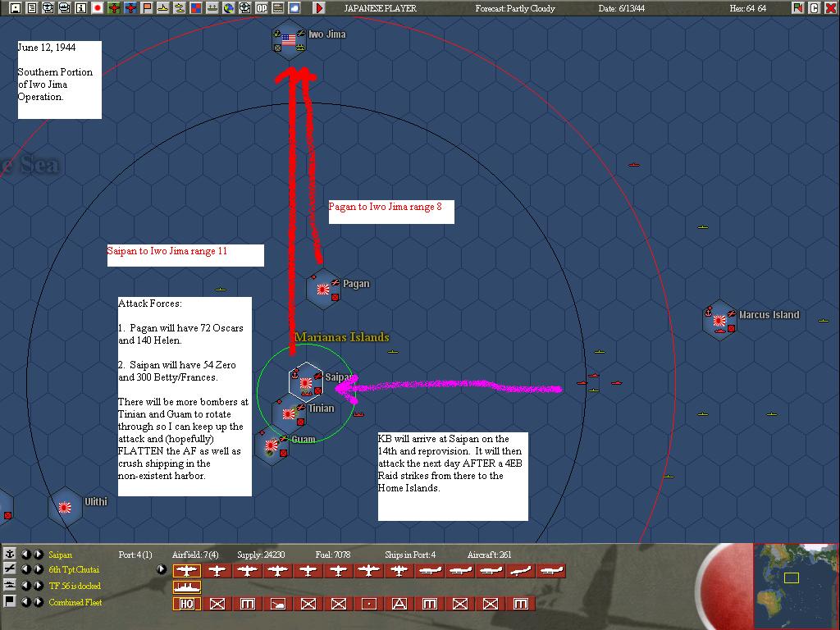Click the TF 56 is docked label
840x630 pixels.
pos(75,586)
